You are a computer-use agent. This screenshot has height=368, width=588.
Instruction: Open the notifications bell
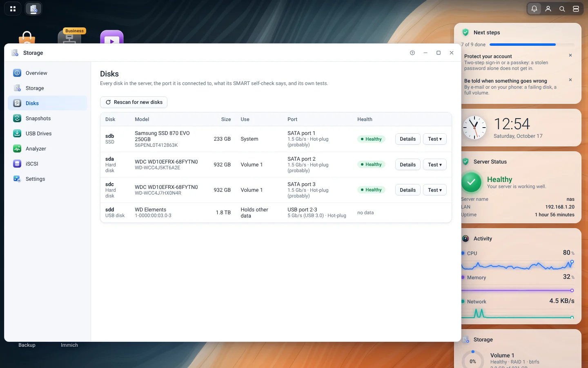click(x=534, y=9)
